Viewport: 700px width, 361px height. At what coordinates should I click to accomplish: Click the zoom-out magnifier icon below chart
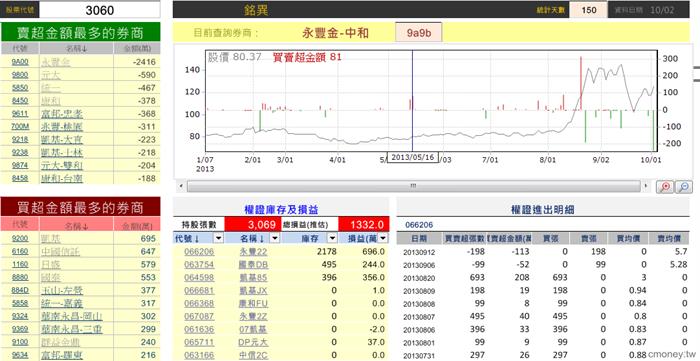tap(683, 187)
